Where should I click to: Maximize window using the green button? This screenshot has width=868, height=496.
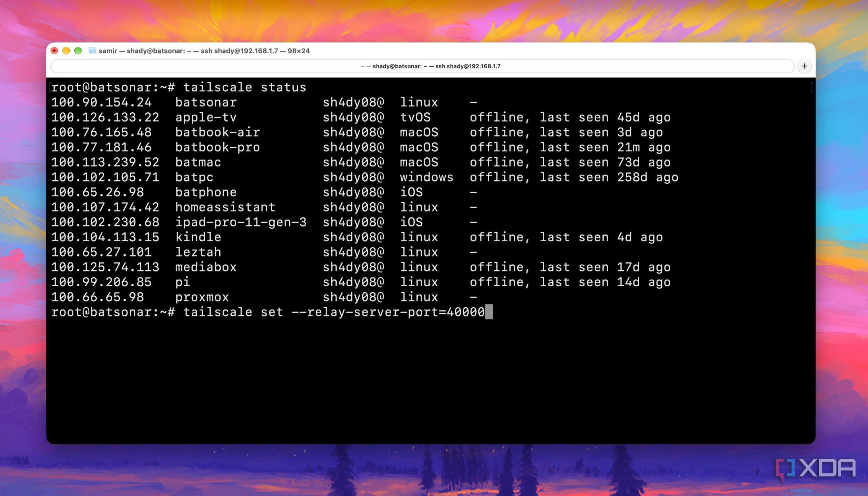78,51
